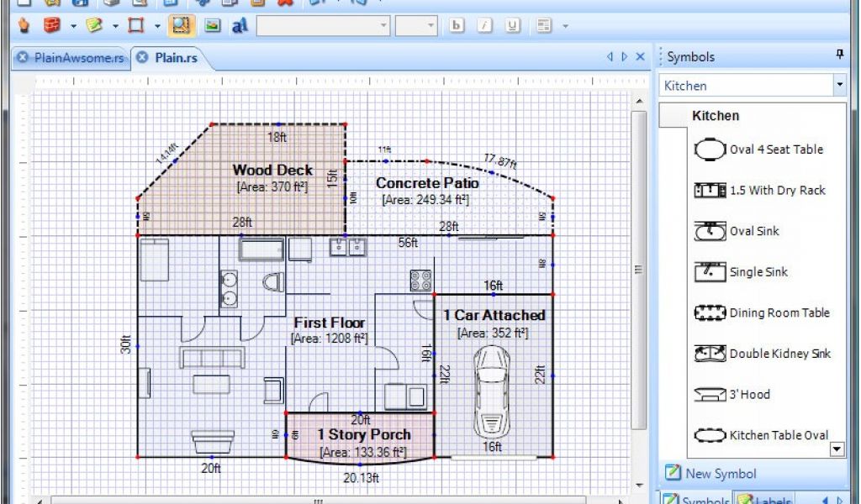Click the red brick wall tool

tap(52, 25)
